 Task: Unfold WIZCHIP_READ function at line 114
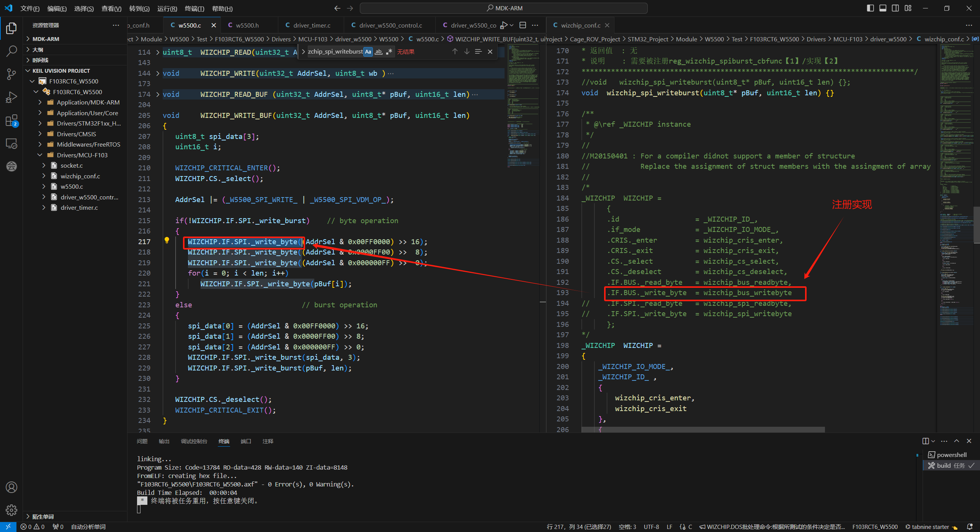coord(158,52)
